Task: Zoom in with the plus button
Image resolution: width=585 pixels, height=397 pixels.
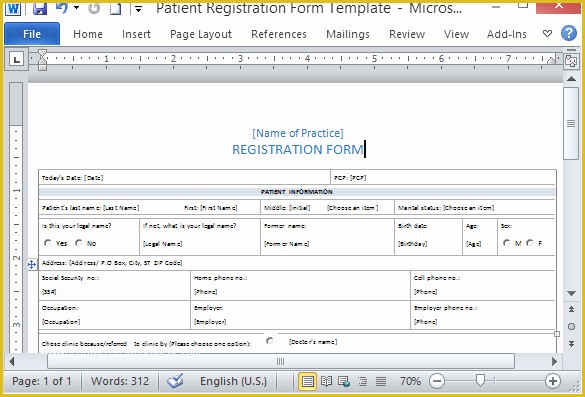Action: click(553, 381)
